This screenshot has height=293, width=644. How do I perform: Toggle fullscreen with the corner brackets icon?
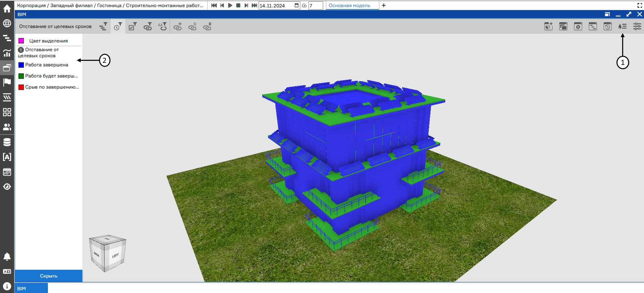[640, 5]
